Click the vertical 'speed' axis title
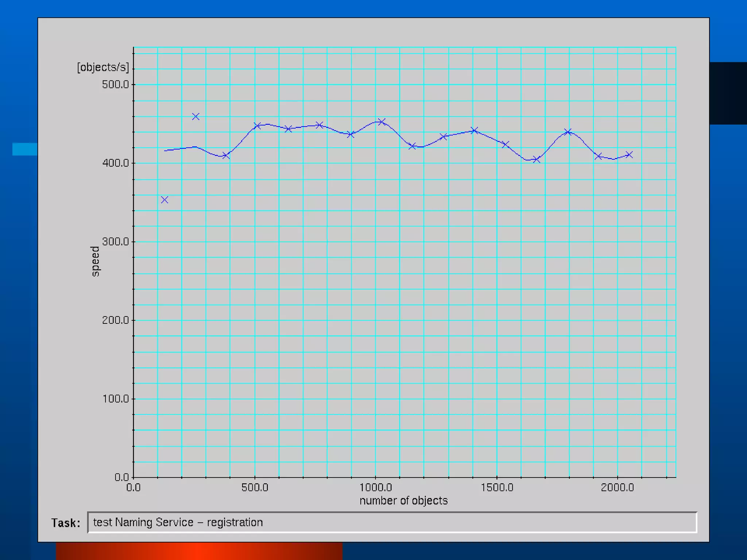 pyautogui.click(x=95, y=261)
